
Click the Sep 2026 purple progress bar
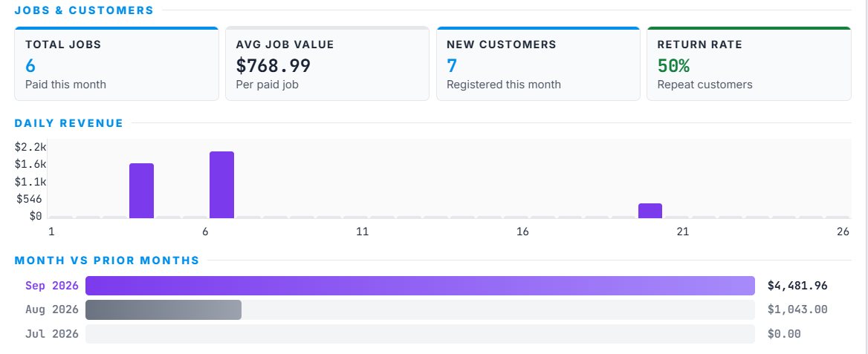pyautogui.click(x=420, y=286)
